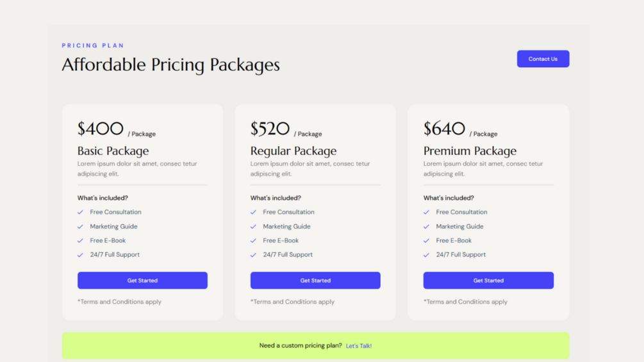Click Get Started under Regular Package

tap(315, 281)
